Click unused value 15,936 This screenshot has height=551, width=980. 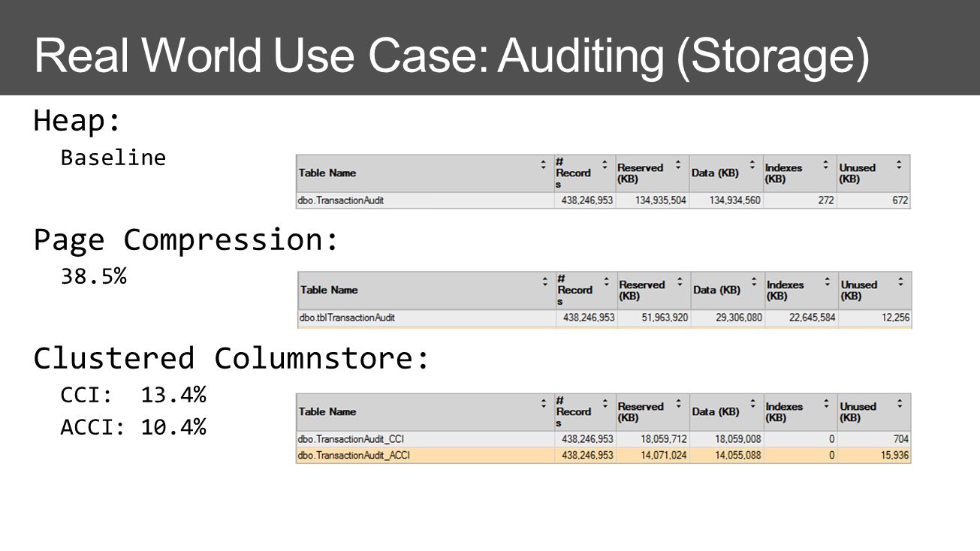click(x=895, y=455)
